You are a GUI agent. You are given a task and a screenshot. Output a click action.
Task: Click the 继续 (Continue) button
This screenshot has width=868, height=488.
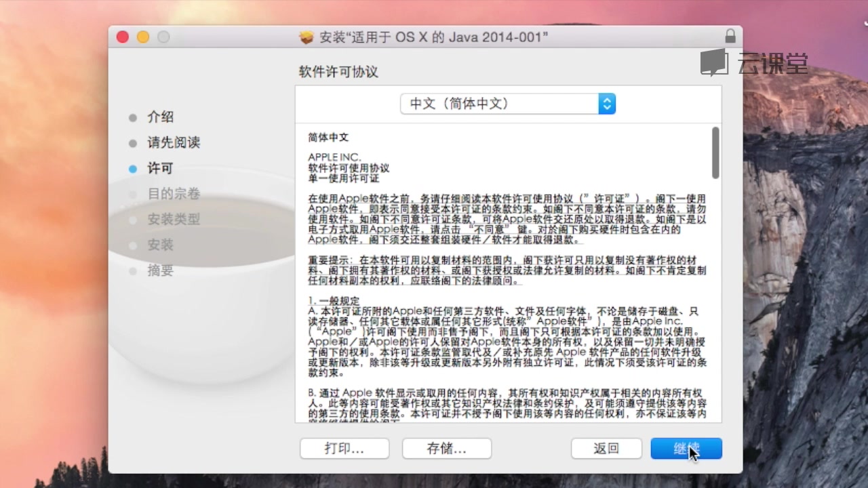pyautogui.click(x=686, y=448)
